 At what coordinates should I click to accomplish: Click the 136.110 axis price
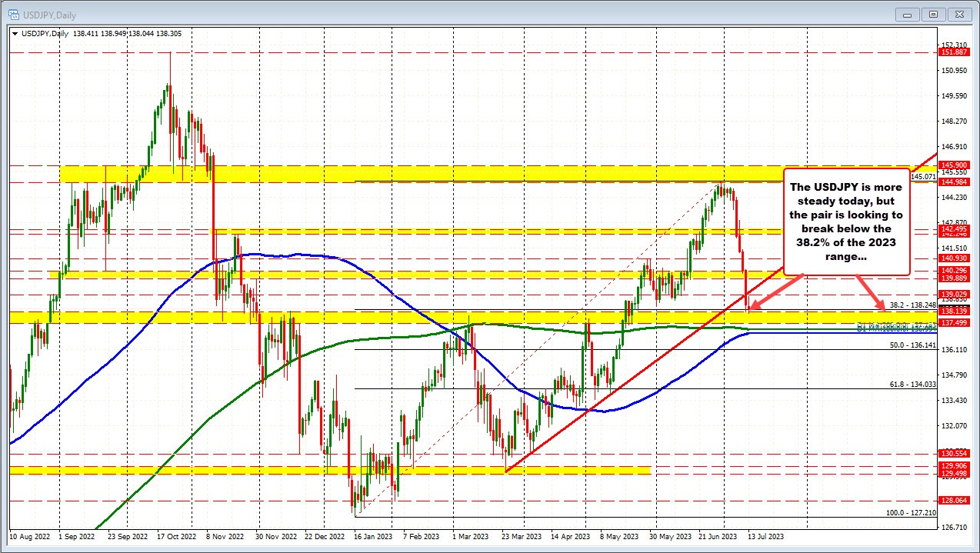pos(954,349)
